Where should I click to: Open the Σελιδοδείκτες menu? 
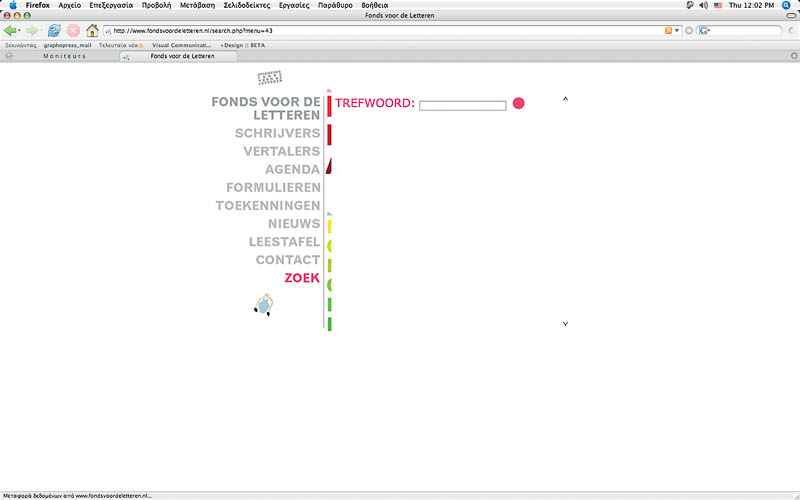pyautogui.click(x=246, y=5)
